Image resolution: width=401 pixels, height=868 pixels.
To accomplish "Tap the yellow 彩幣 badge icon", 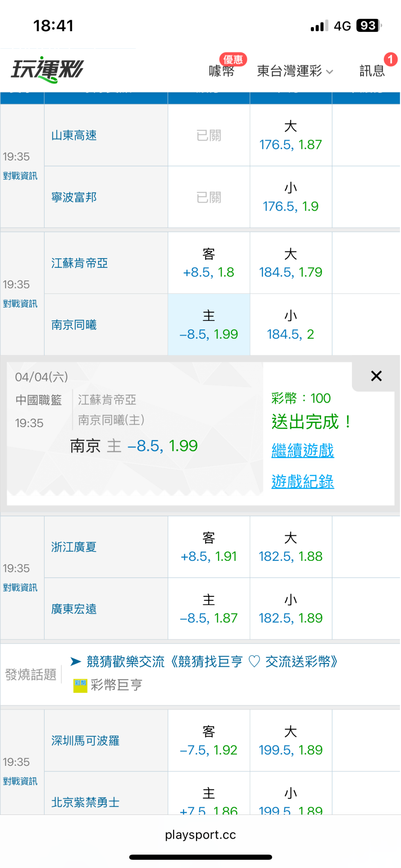I will tap(80, 685).
